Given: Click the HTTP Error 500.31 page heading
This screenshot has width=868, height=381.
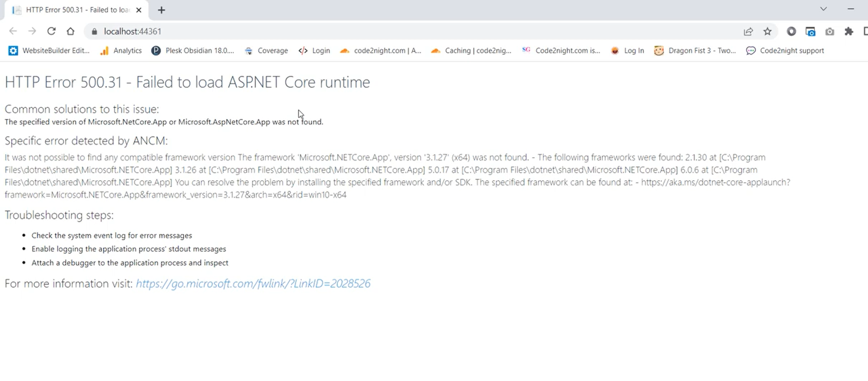Looking at the screenshot, I should click(187, 82).
